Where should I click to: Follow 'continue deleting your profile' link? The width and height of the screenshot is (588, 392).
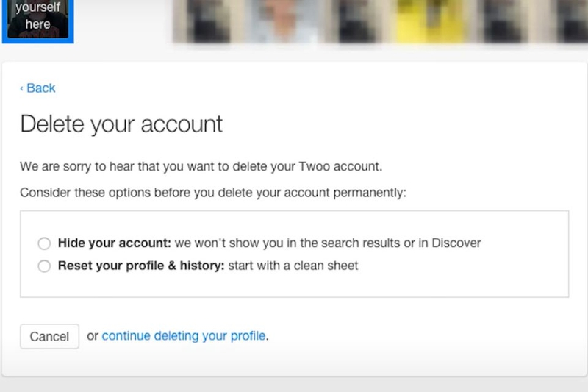point(184,336)
